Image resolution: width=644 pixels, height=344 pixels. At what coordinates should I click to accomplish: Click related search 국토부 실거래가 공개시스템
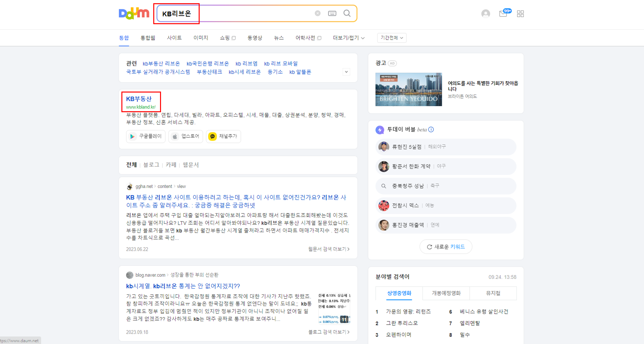click(x=158, y=72)
